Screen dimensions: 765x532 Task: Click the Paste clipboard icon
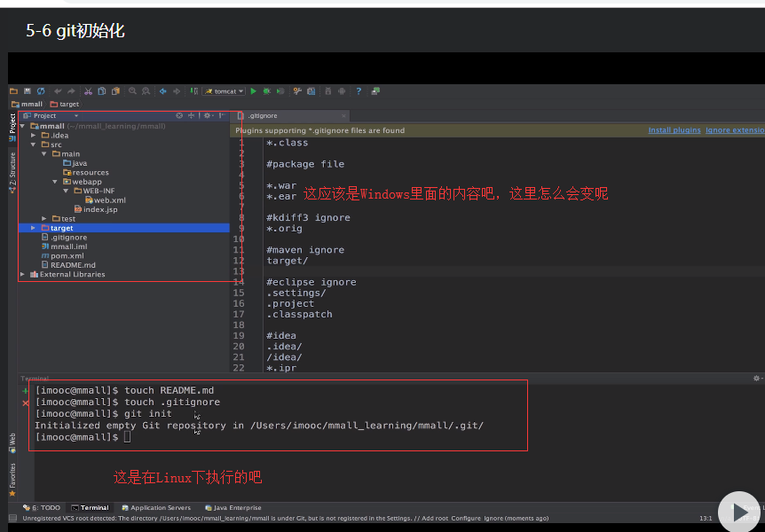(115, 91)
